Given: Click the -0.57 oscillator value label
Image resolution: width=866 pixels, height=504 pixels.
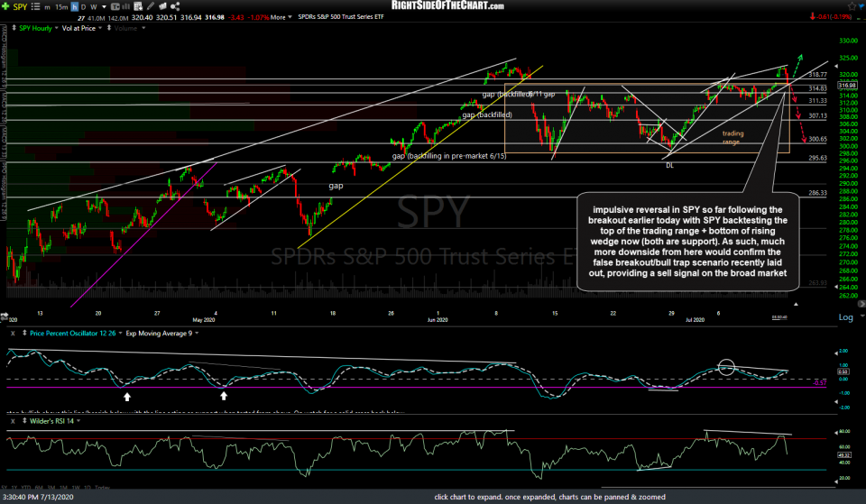Looking at the screenshot, I should coord(820,382).
